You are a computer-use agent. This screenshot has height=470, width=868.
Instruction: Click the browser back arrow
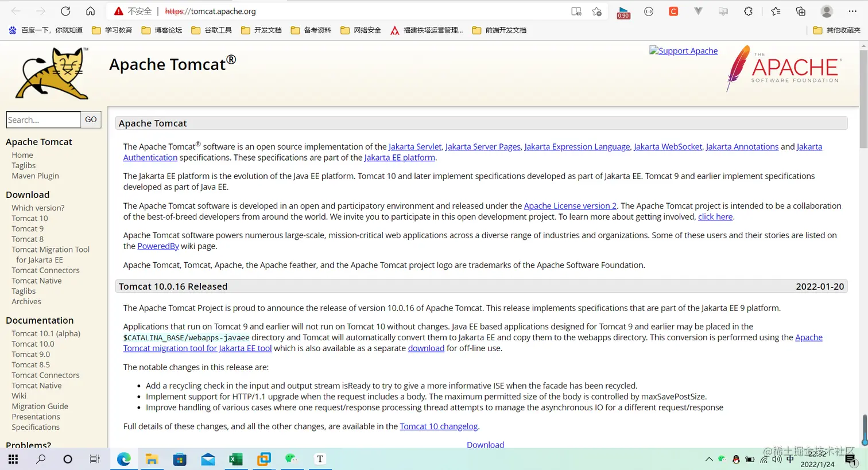16,11
